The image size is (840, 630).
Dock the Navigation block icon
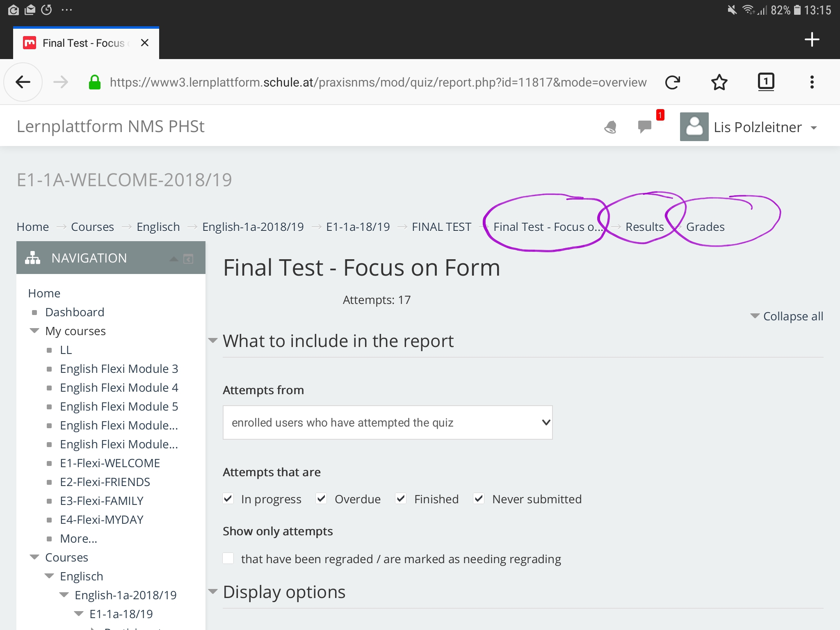point(188,259)
